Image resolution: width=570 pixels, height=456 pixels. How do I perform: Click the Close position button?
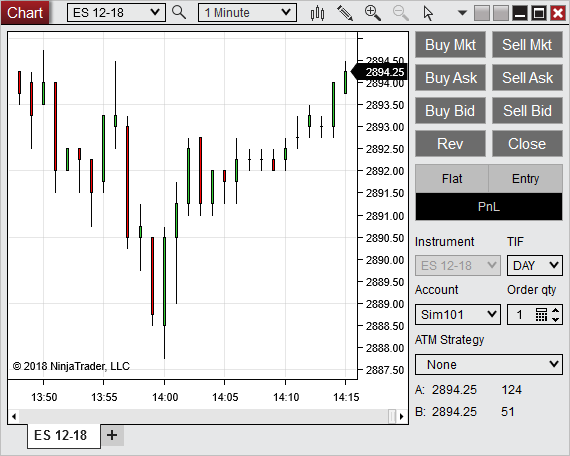click(527, 144)
